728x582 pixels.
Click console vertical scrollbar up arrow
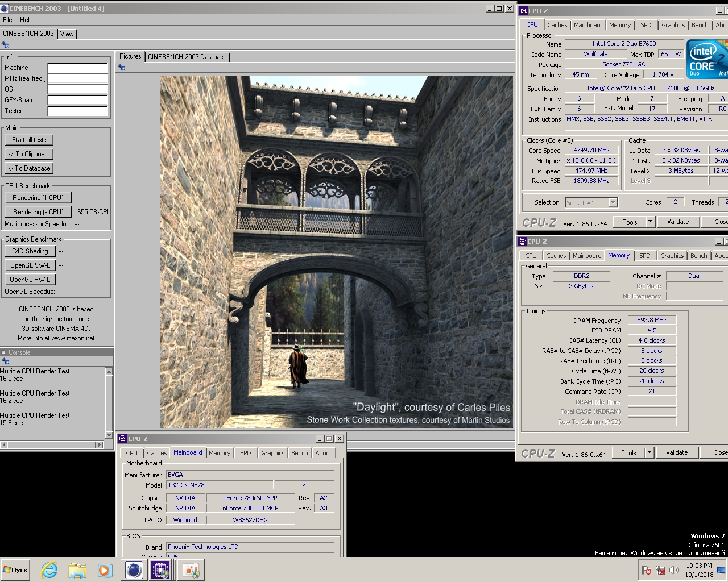pyautogui.click(x=109, y=371)
